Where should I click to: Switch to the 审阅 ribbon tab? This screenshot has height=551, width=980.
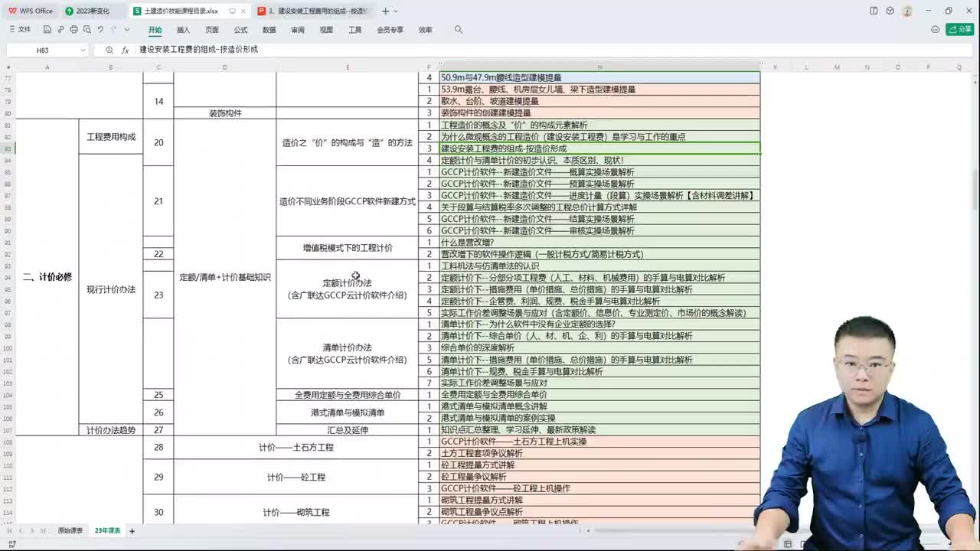[x=298, y=30]
